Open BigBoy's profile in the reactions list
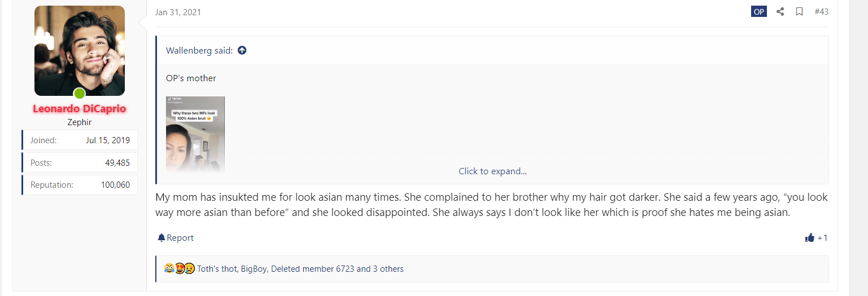This screenshot has width=868, height=296. (x=254, y=269)
